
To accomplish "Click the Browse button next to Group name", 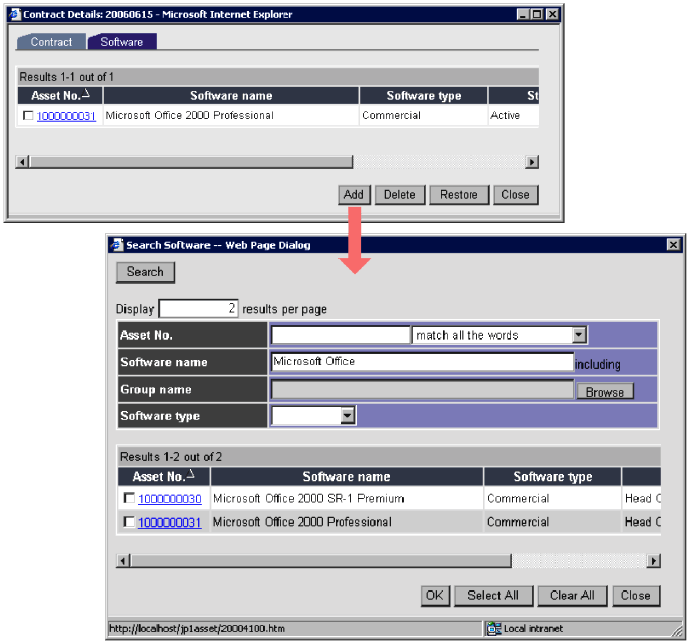I will [605, 392].
